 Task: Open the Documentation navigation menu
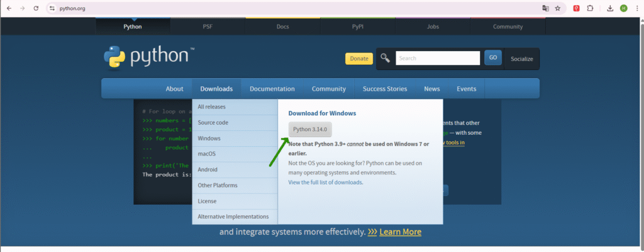pos(272,89)
